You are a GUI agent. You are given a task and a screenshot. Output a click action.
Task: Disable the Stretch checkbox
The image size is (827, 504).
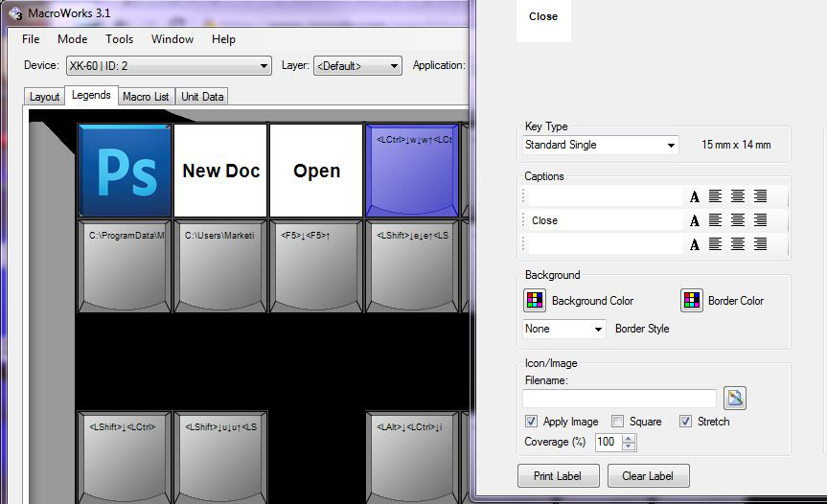(685, 422)
